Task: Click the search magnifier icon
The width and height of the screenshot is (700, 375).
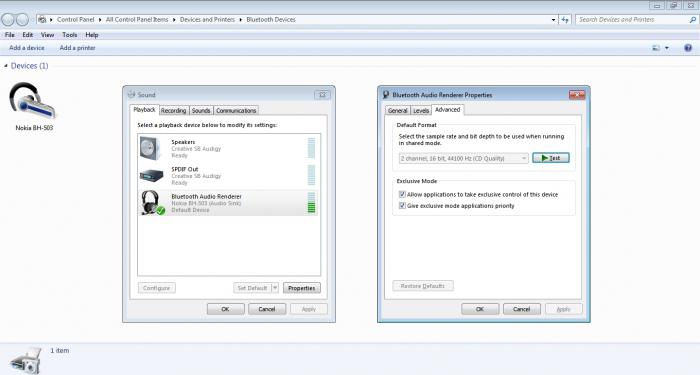Action: 692,20
